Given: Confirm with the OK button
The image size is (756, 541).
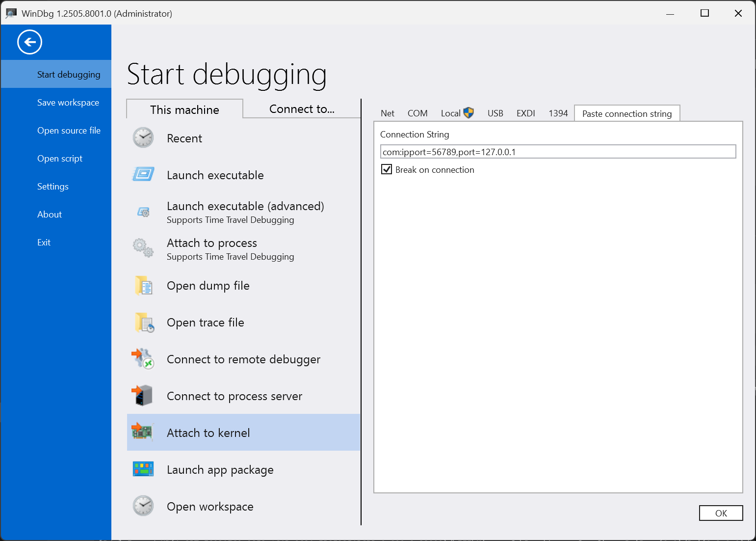Looking at the screenshot, I should pos(721,513).
